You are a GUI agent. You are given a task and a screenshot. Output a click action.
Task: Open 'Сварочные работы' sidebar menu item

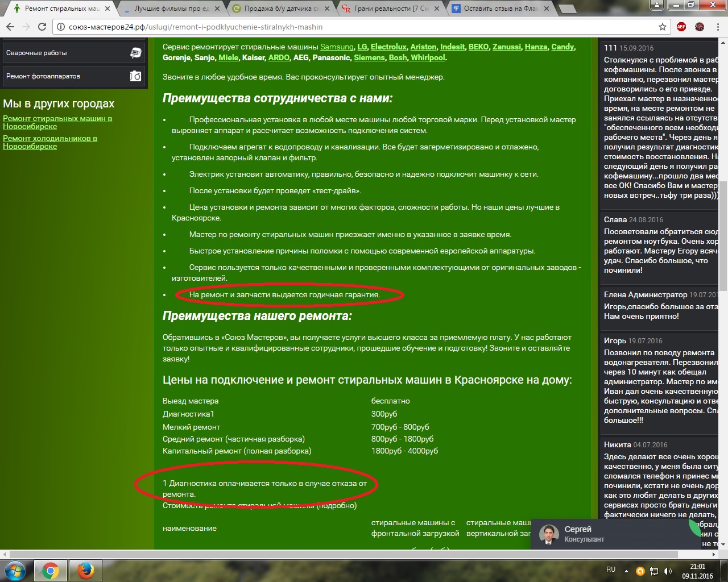pos(74,53)
